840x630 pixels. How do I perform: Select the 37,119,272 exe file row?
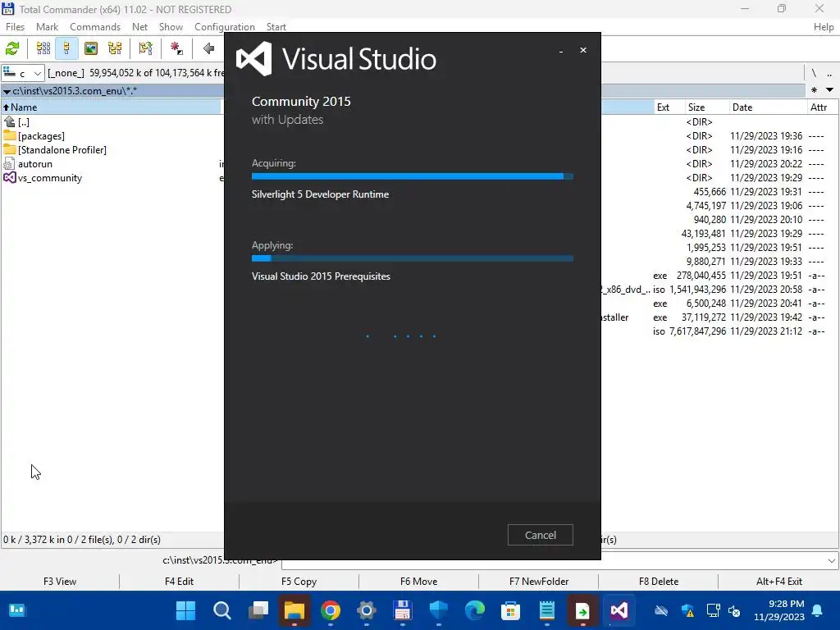[x=719, y=317]
